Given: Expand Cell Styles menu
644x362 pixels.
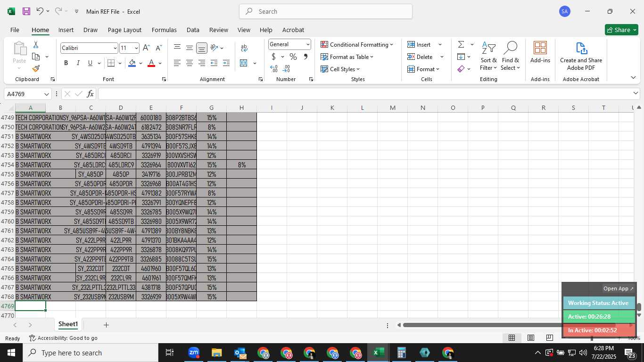Looking at the screenshot, I should click(x=340, y=69).
